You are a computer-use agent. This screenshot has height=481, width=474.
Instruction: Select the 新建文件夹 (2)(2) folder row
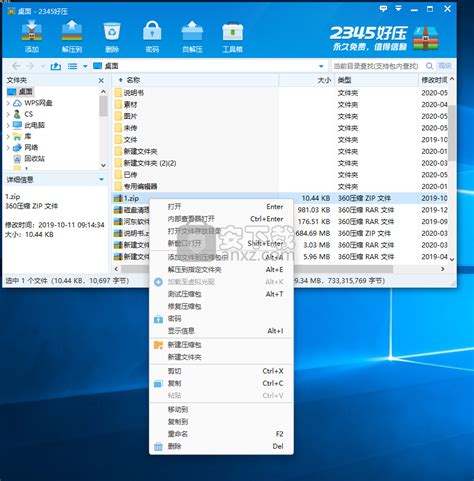click(x=280, y=163)
